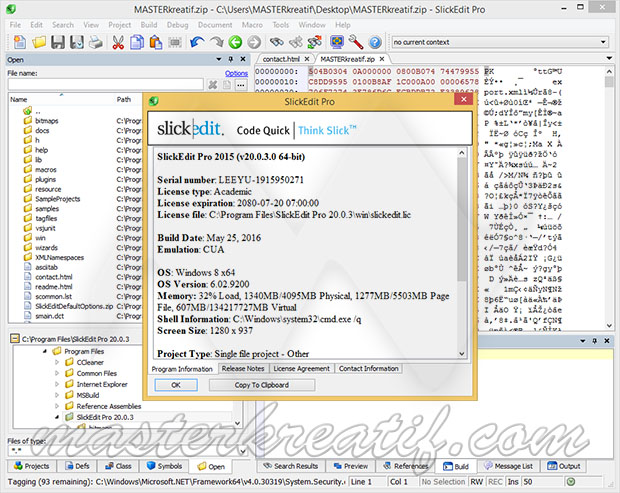Click OK in the About dialog
This screenshot has height=493, width=620.
pos(176,385)
